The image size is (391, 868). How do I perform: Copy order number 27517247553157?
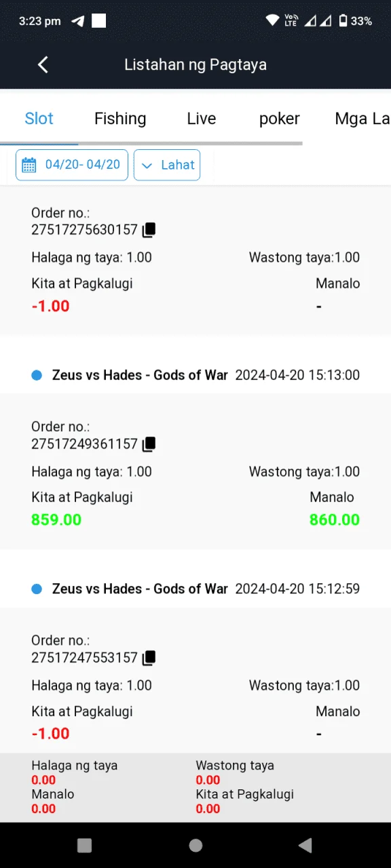tap(149, 658)
